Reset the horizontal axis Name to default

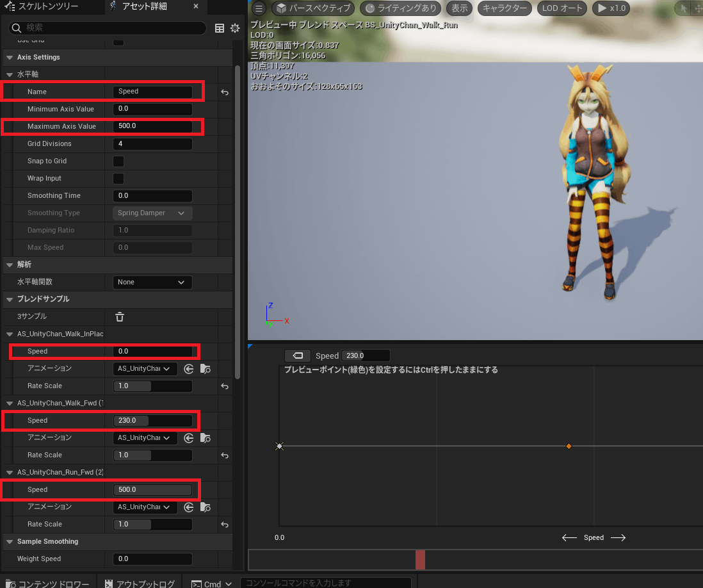tap(225, 92)
